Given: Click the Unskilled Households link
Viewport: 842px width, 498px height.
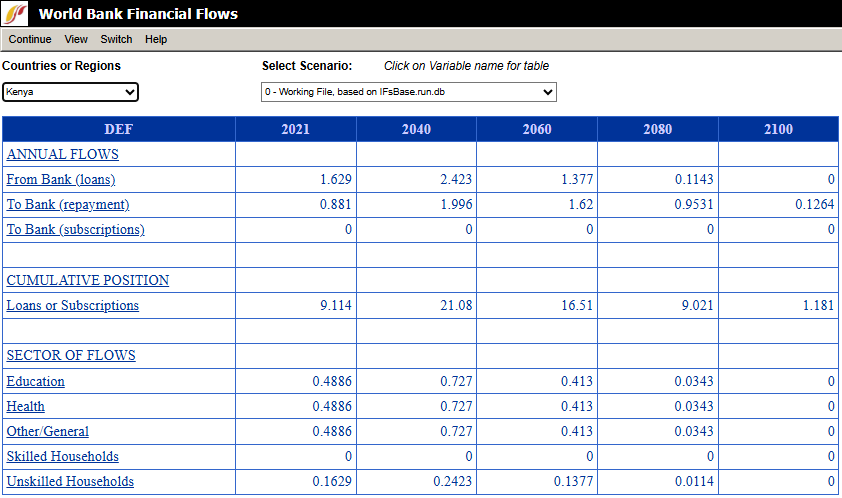Looking at the screenshot, I should coord(70,482).
